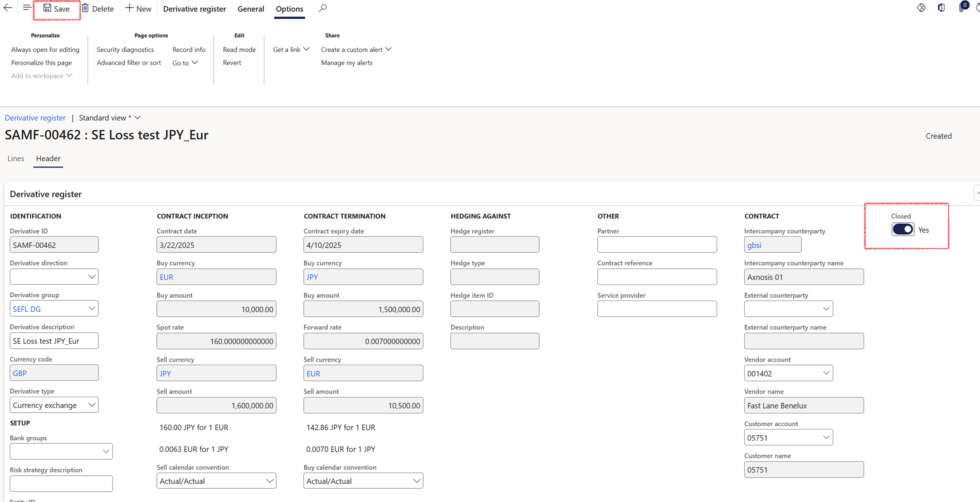Click the Customer name field

click(x=804, y=469)
